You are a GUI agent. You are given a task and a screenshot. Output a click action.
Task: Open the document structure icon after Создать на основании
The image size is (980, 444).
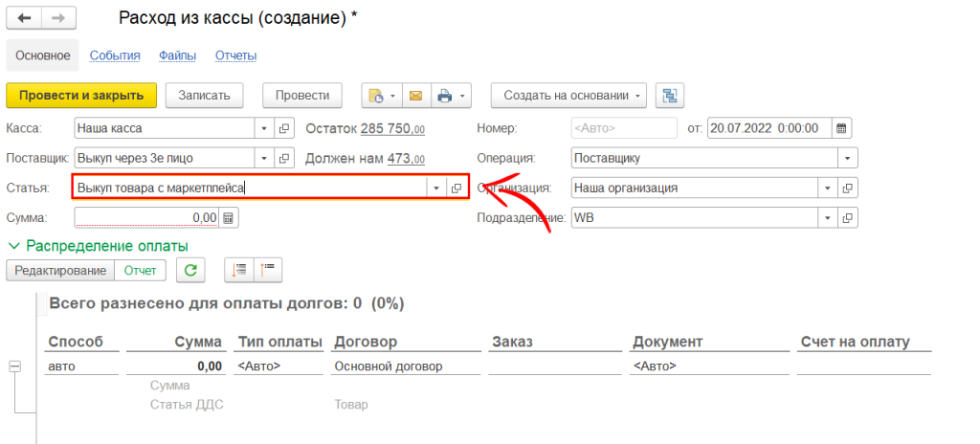tap(669, 96)
